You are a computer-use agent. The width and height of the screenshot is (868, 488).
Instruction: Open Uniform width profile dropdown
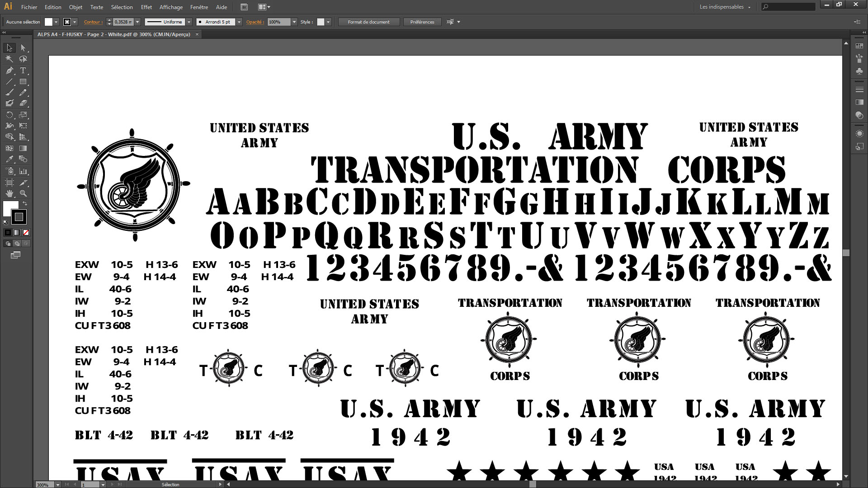(x=189, y=22)
